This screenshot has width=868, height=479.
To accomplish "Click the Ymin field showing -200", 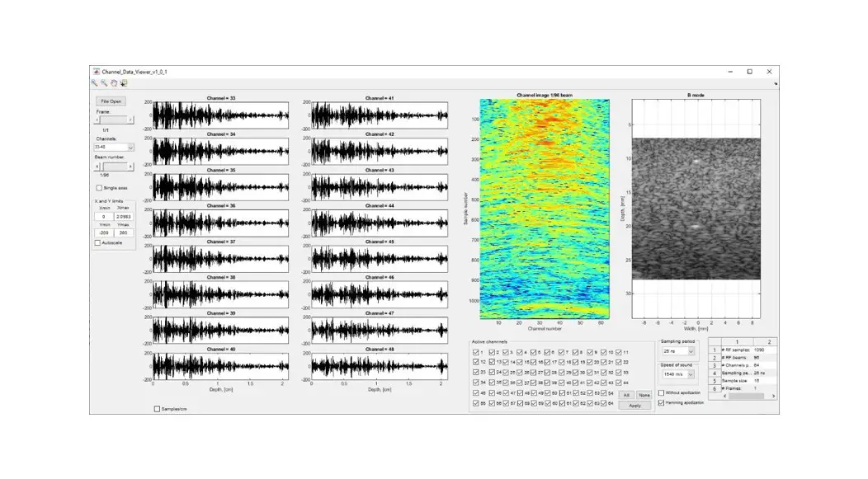I will click(x=104, y=232).
